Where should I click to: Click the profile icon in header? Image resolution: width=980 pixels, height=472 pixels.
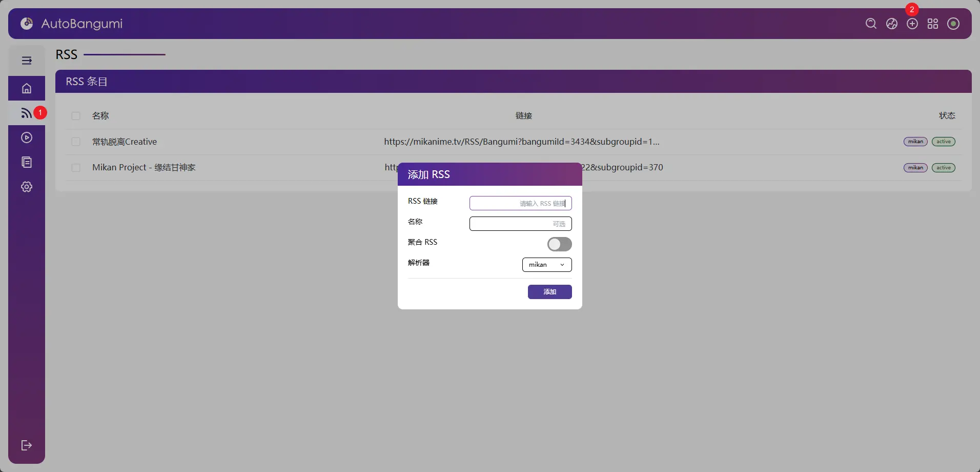point(953,24)
